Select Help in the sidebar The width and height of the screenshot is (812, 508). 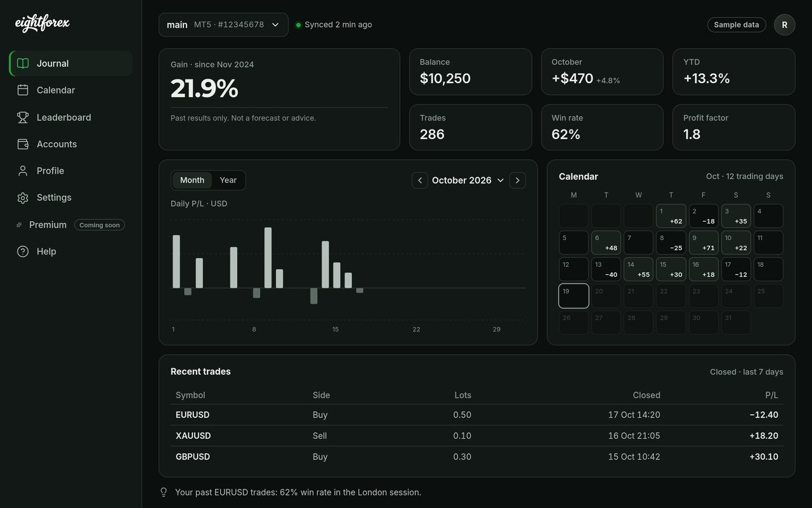pos(71,251)
